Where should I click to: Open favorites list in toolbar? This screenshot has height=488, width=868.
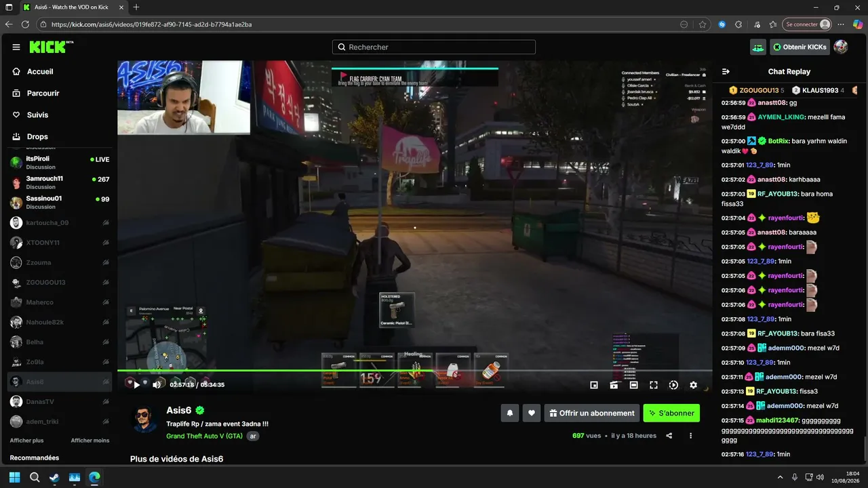774,24
